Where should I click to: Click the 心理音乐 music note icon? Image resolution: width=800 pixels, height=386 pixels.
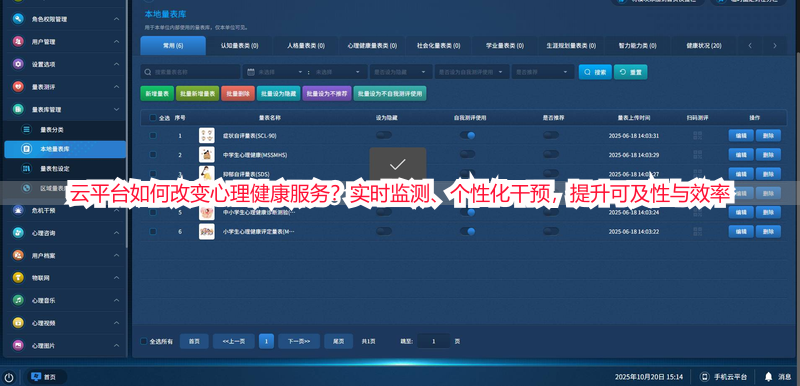pos(18,300)
